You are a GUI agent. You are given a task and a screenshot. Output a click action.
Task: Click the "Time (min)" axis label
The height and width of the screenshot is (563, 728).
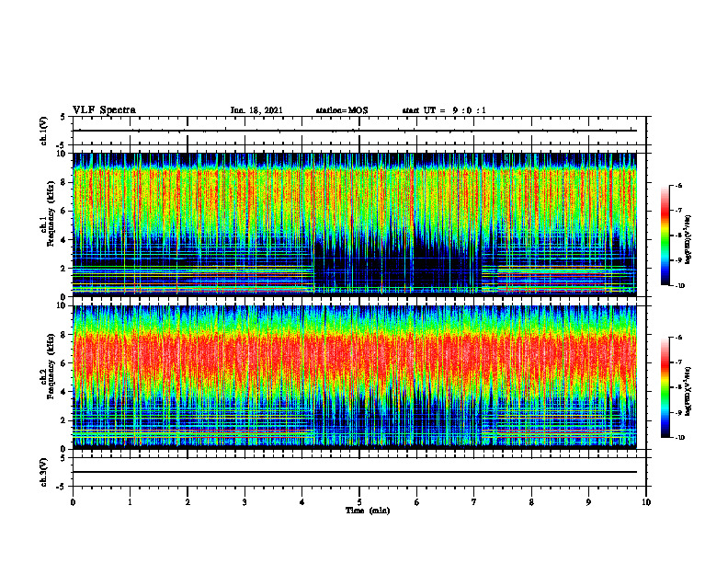tap(368, 511)
